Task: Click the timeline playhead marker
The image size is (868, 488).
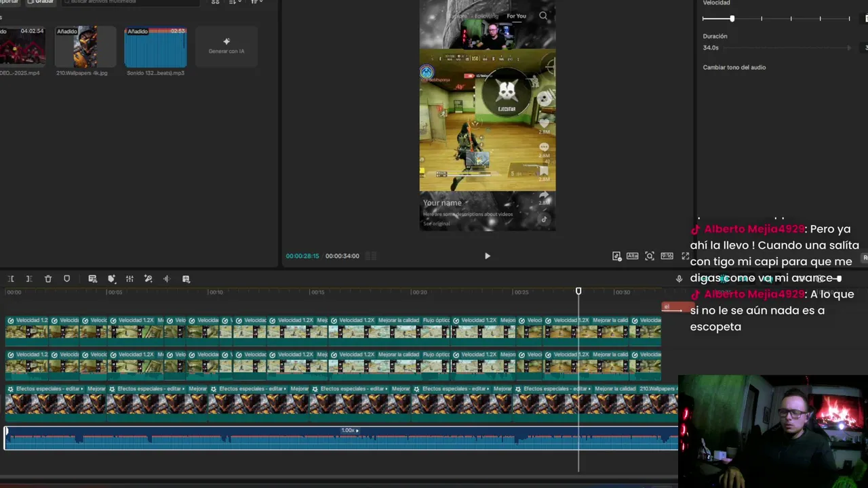Action: coord(578,291)
